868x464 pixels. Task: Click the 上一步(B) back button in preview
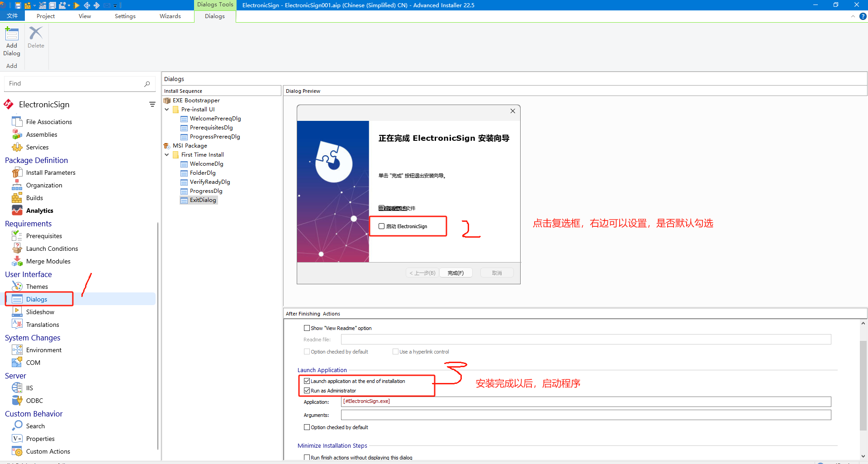[422, 273]
